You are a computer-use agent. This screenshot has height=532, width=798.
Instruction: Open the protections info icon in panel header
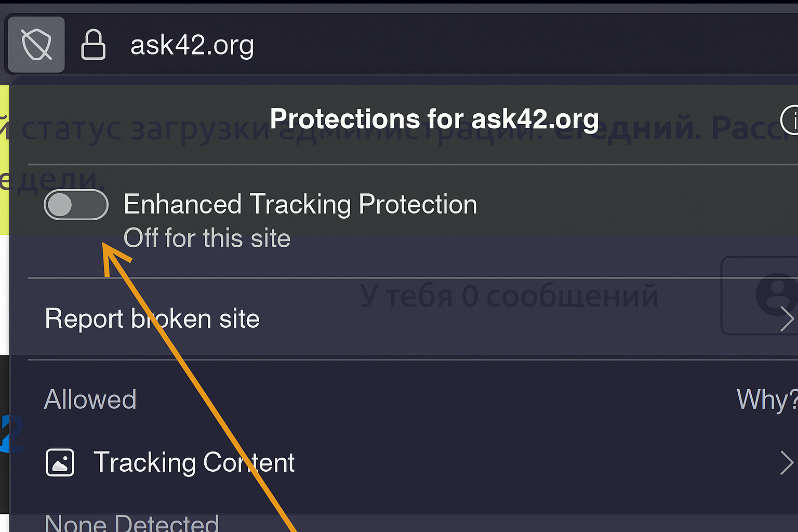tap(791, 120)
